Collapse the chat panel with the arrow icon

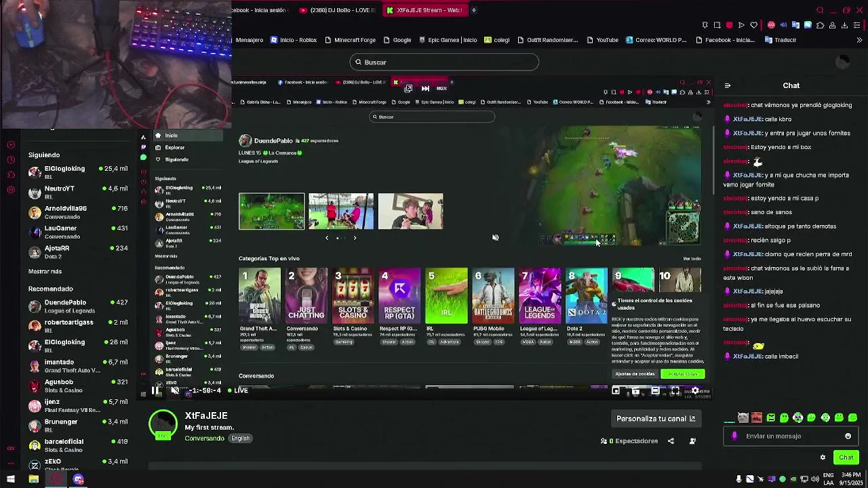(728, 86)
